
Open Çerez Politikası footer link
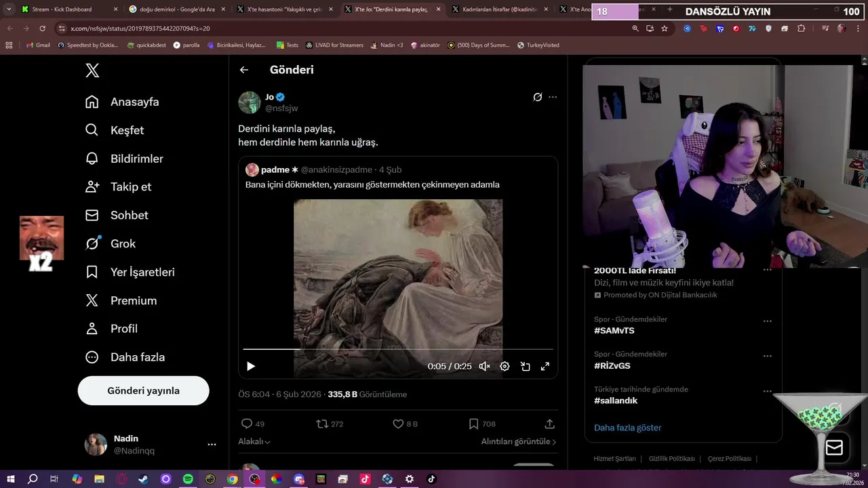730,459
